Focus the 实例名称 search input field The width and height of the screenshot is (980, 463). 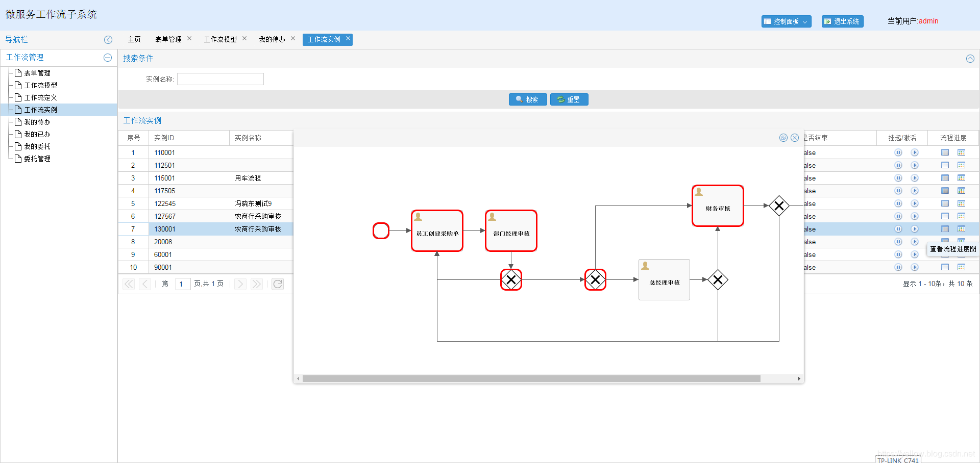[220, 79]
